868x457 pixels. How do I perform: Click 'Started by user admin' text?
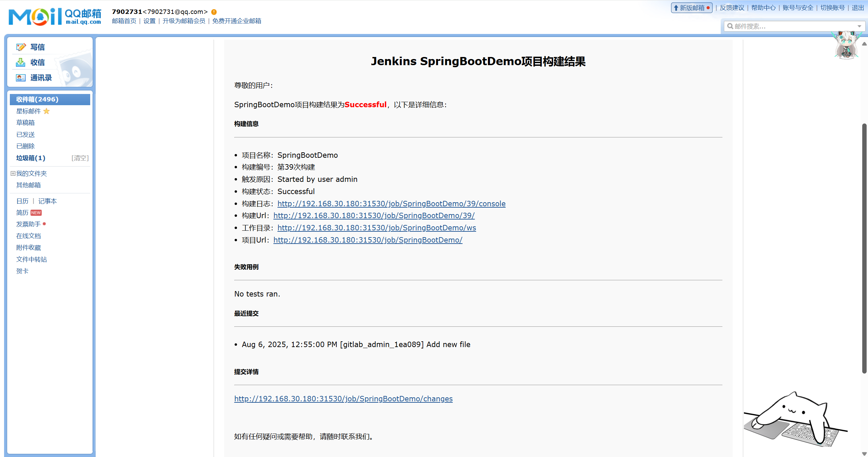coord(317,179)
